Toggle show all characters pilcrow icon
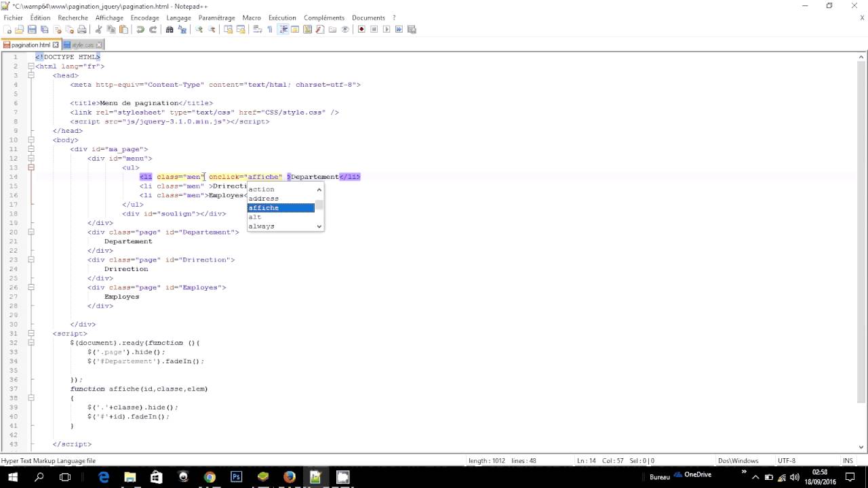This screenshot has height=488, width=868. tap(269, 29)
